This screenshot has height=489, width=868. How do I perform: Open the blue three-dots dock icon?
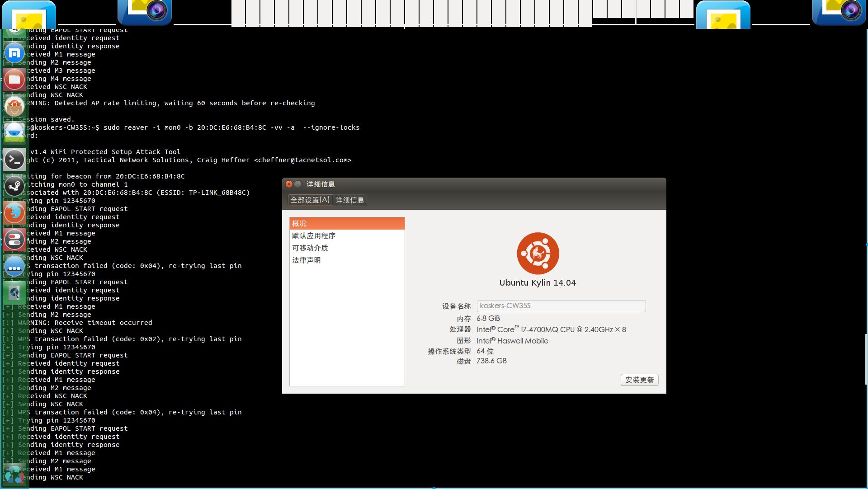tap(14, 266)
